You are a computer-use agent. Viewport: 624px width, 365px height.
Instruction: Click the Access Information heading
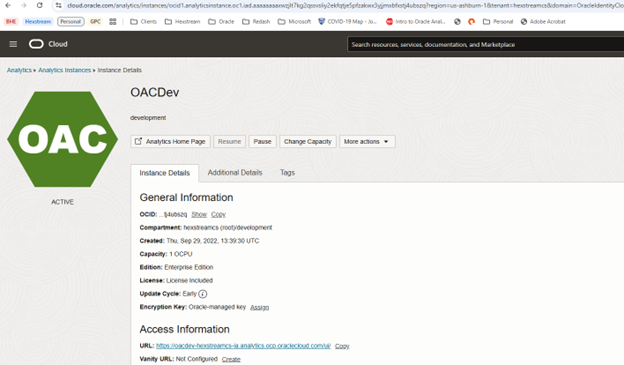[185, 329]
